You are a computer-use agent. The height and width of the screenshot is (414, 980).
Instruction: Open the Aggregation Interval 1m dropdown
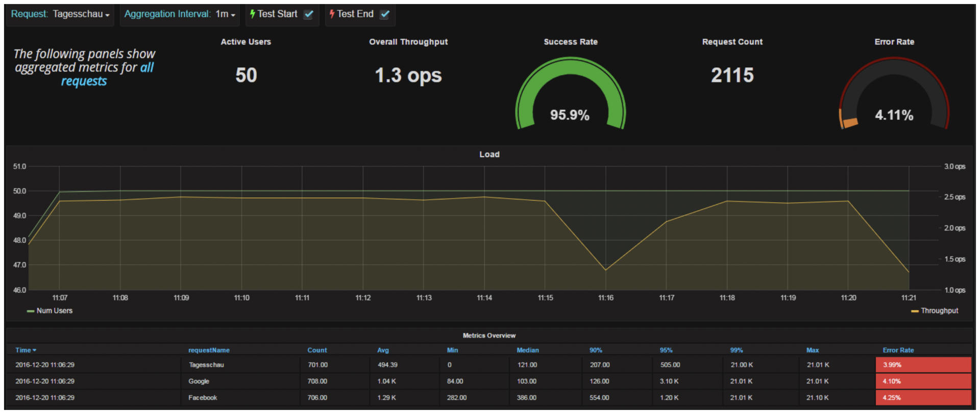(x=225, y=14)
